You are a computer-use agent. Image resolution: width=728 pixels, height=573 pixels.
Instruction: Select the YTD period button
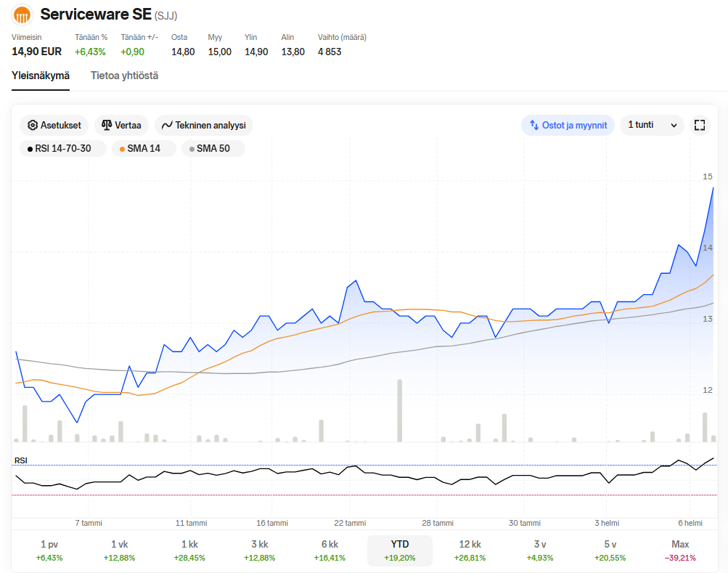click(400, 550)
